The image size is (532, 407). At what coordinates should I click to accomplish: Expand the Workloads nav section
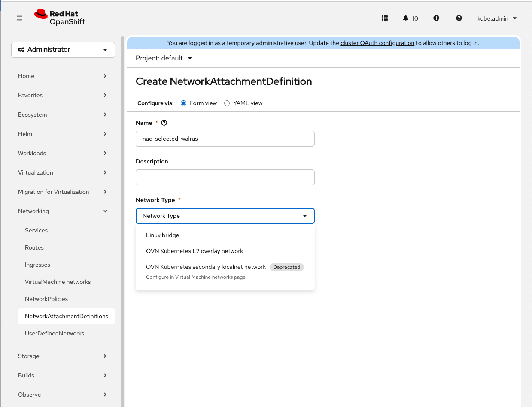pos(63,153)
